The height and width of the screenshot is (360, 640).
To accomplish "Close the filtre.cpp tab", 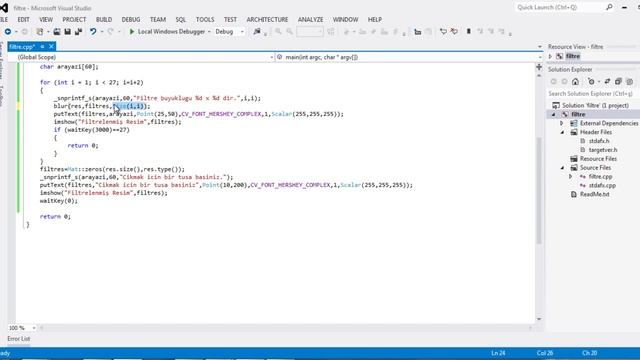I will click(x=51, y=47).
